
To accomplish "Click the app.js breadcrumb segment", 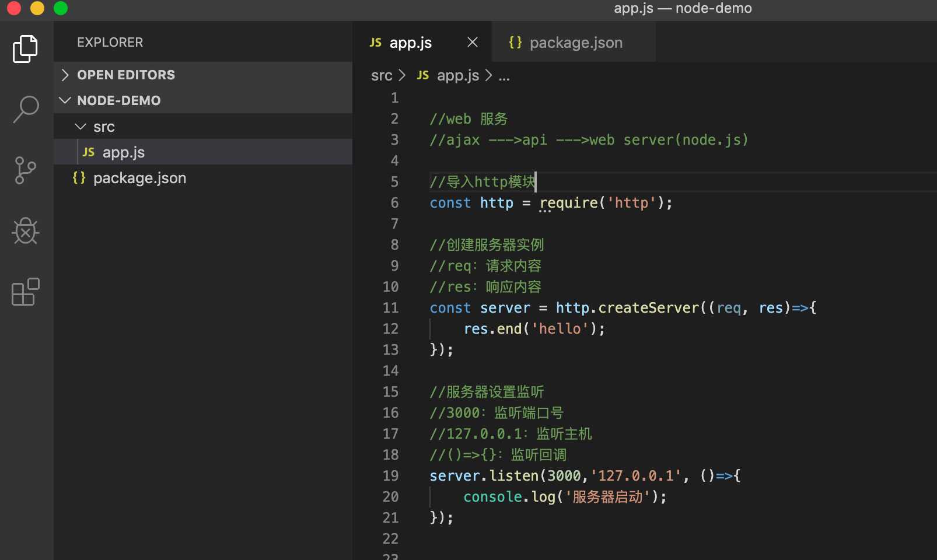I will 458,75.
